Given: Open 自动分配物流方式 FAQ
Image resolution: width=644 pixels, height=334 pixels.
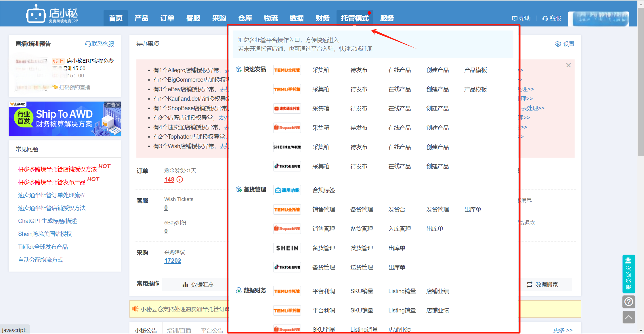Looking at the screenshot, I should 41,260.
